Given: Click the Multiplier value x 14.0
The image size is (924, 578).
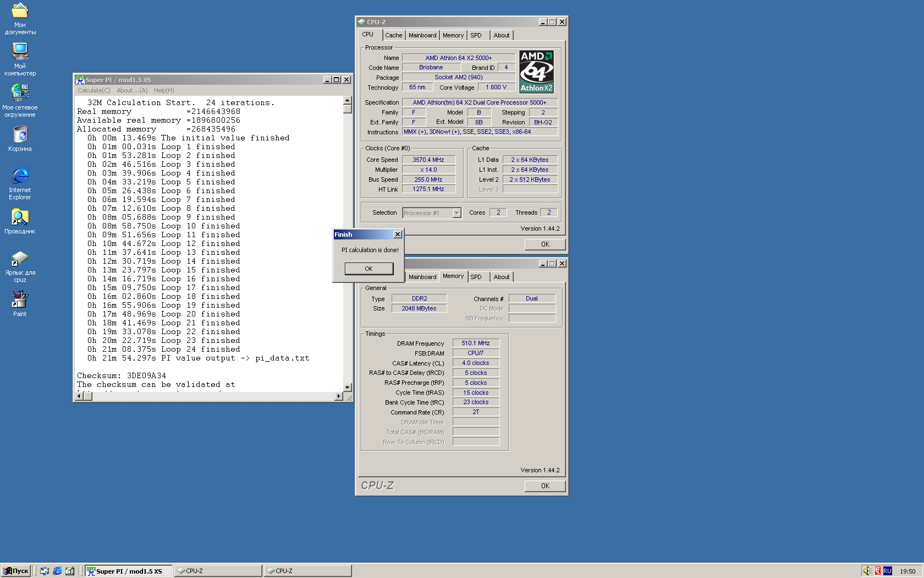Looking at the screenshot, I should (428, 170).
